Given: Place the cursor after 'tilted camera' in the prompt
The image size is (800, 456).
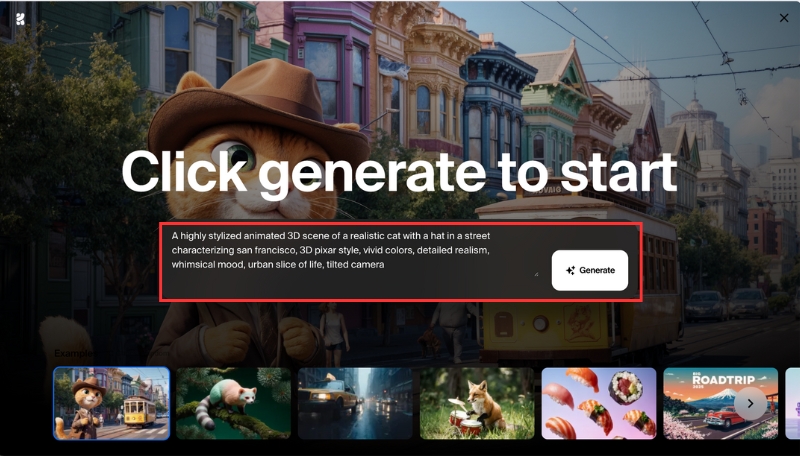Looking at the screenshot, I should click(x=385, y=264).
